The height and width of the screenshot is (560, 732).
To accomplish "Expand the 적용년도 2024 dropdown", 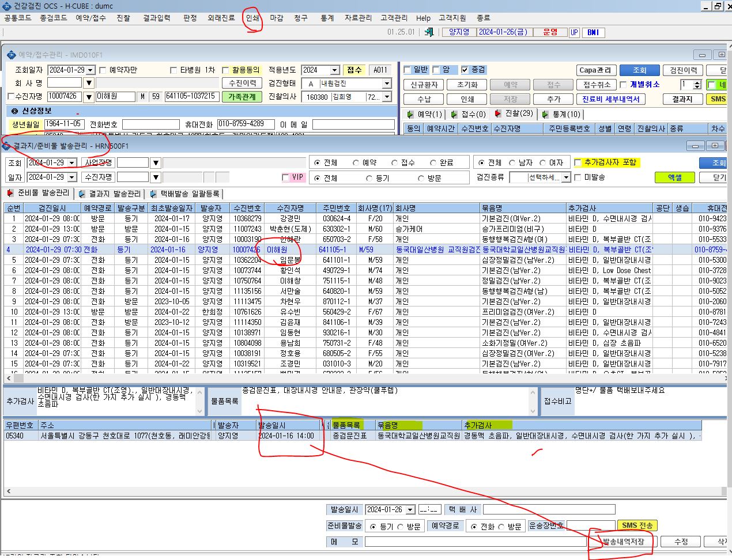I will [x=335, y=70].
